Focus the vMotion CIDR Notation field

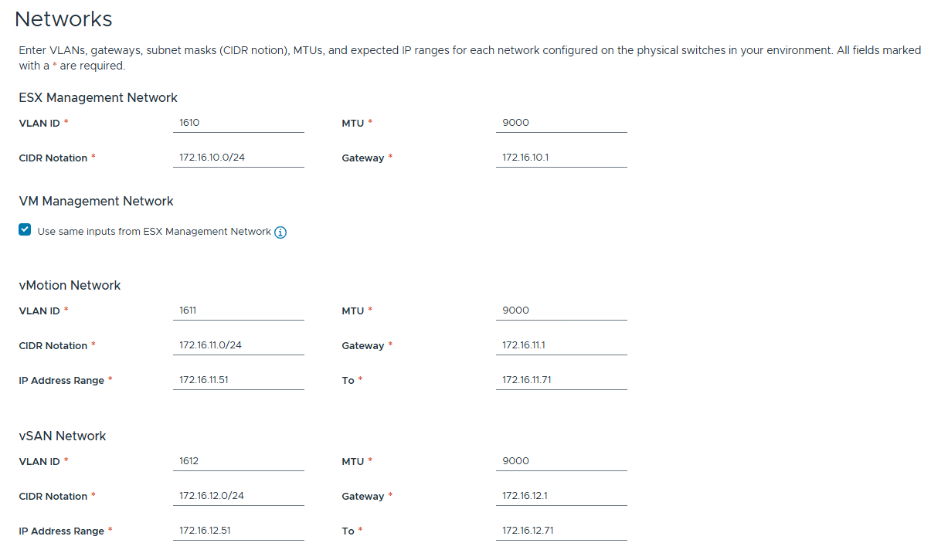click(x=238, y=345)
